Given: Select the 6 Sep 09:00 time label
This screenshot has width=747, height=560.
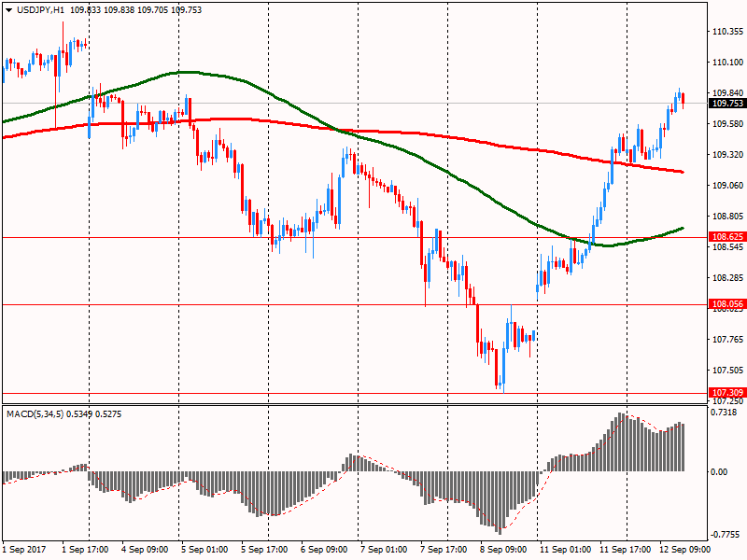Looking at the screenshot, I should (324, 550).
